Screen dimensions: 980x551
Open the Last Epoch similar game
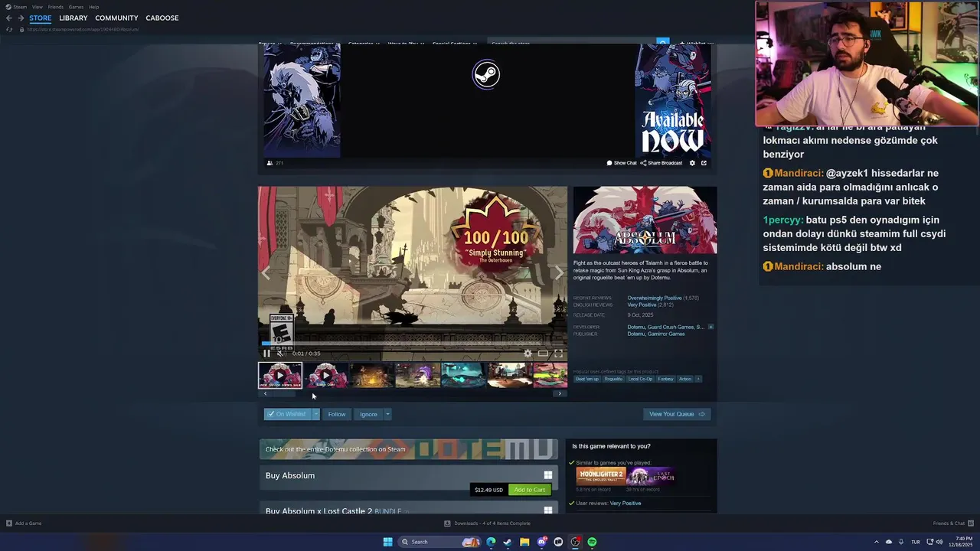pos(650,476)
